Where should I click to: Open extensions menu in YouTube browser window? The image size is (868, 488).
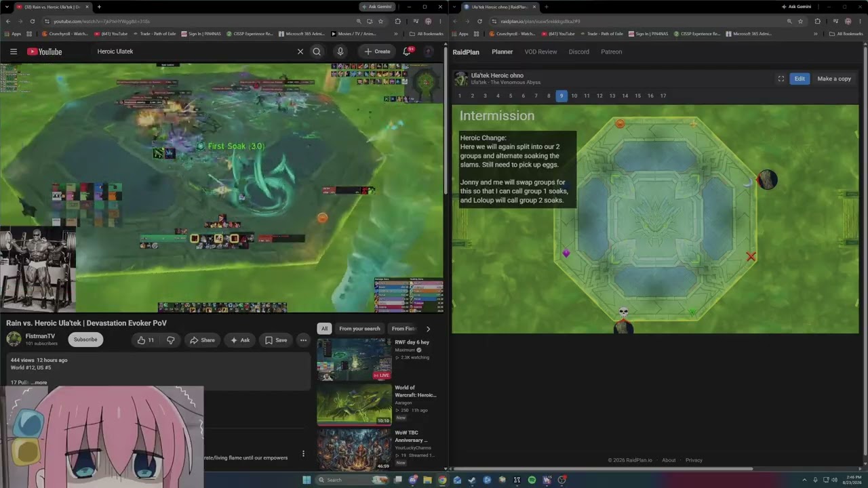pos(397,22)
